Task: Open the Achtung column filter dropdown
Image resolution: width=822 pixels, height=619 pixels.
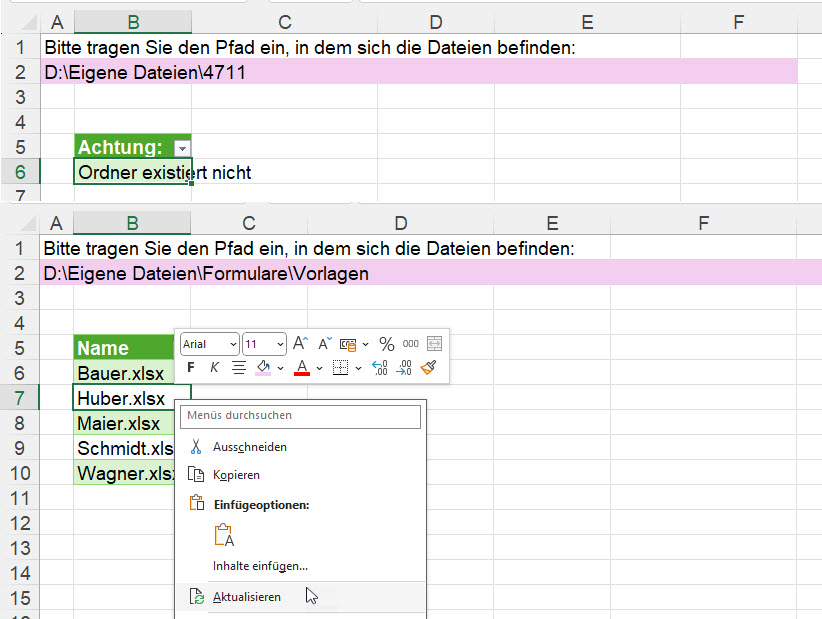Action: tap(181, 148)
